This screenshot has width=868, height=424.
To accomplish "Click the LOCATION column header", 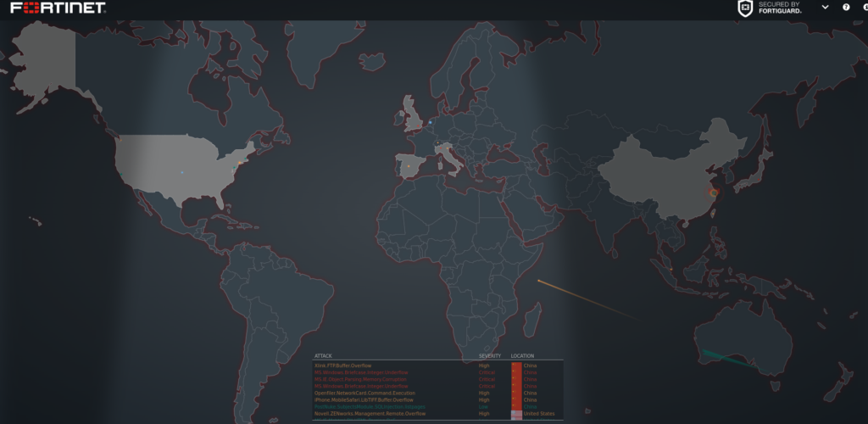I will [523, 355].
